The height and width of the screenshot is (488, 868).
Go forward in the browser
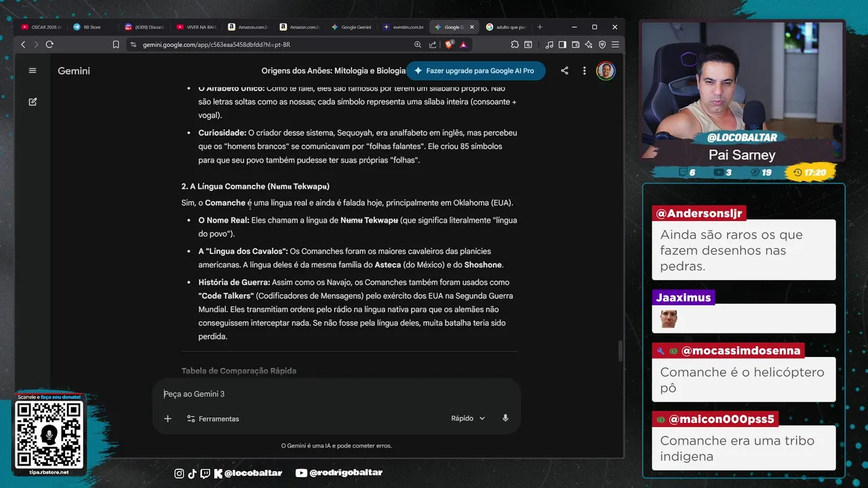[x=36, y=44]
